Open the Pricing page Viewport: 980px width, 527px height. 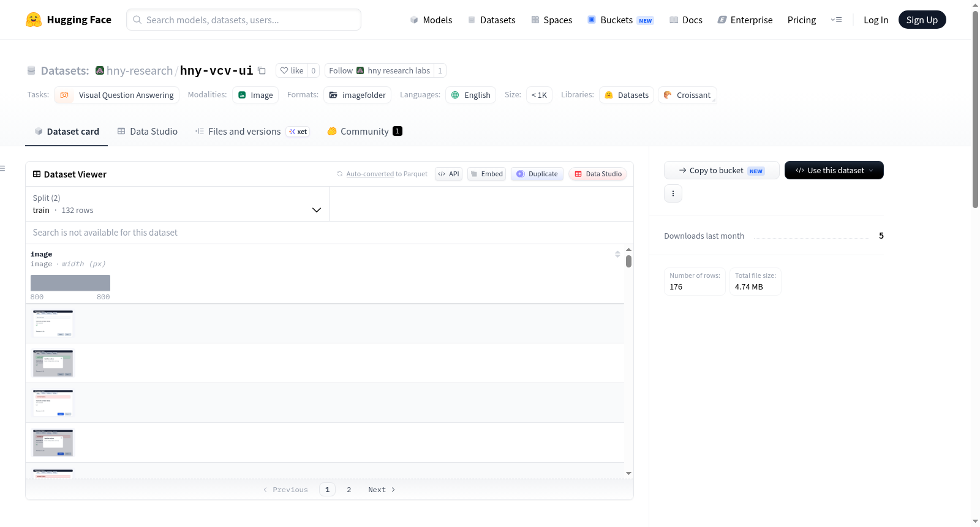point(802,20)
